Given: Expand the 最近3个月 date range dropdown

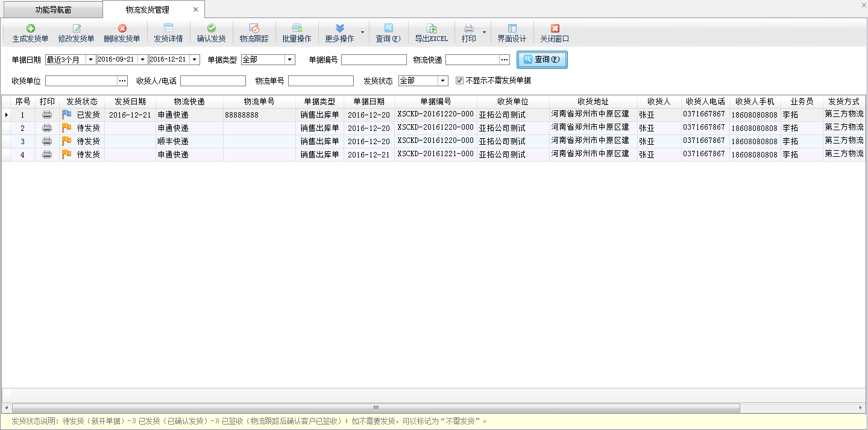Looking at the screenshot, I should [x=91, y=60].
